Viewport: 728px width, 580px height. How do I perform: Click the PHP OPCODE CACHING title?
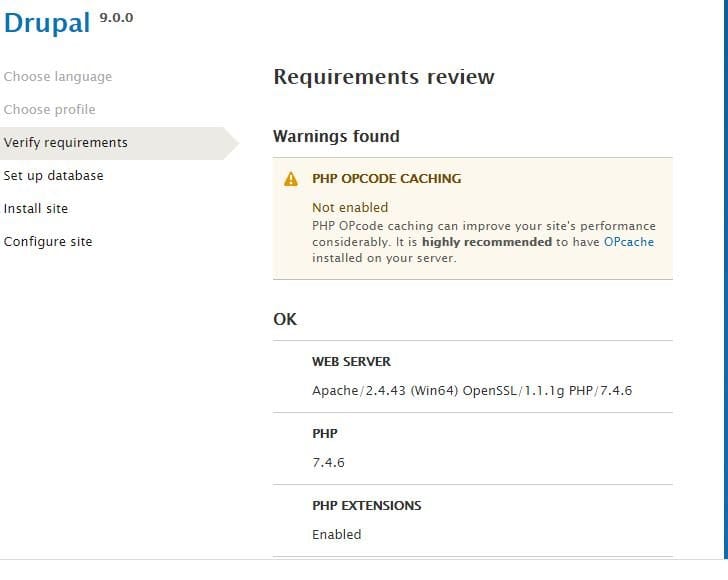point(387,178)
